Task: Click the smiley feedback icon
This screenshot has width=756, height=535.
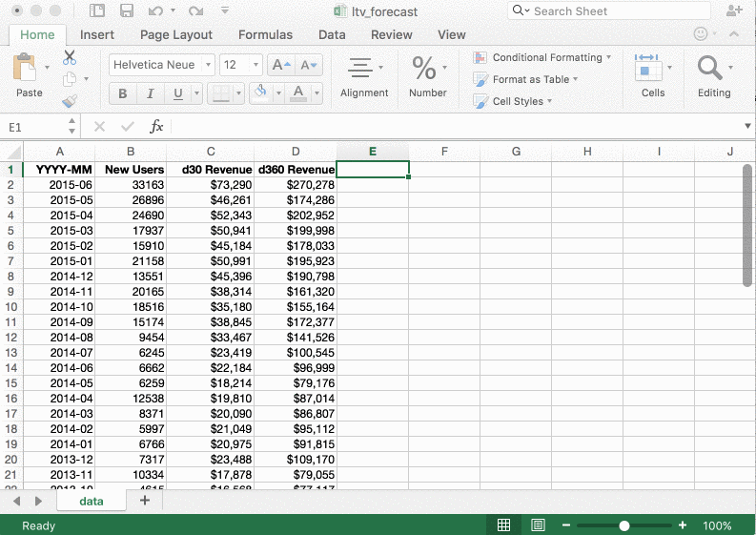Action: 700,33
